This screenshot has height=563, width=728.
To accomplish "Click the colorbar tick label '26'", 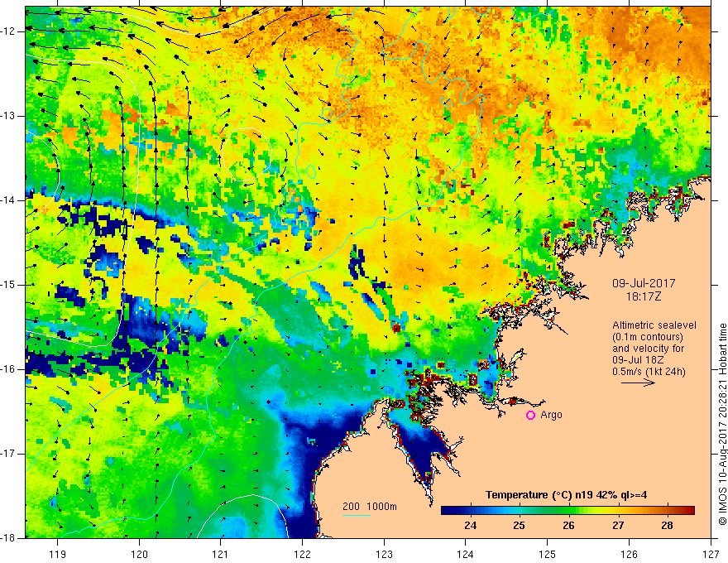I will (x=569, y=526).
